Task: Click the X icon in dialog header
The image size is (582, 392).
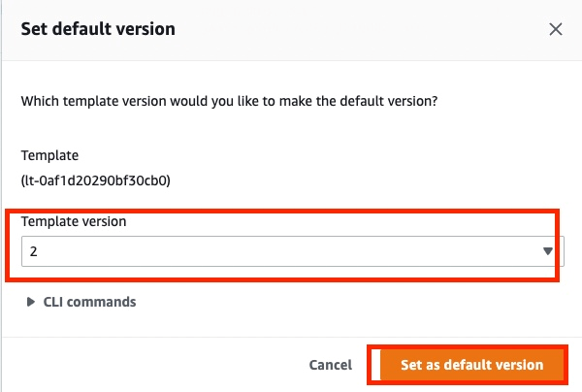Action: tap(556, 29)
